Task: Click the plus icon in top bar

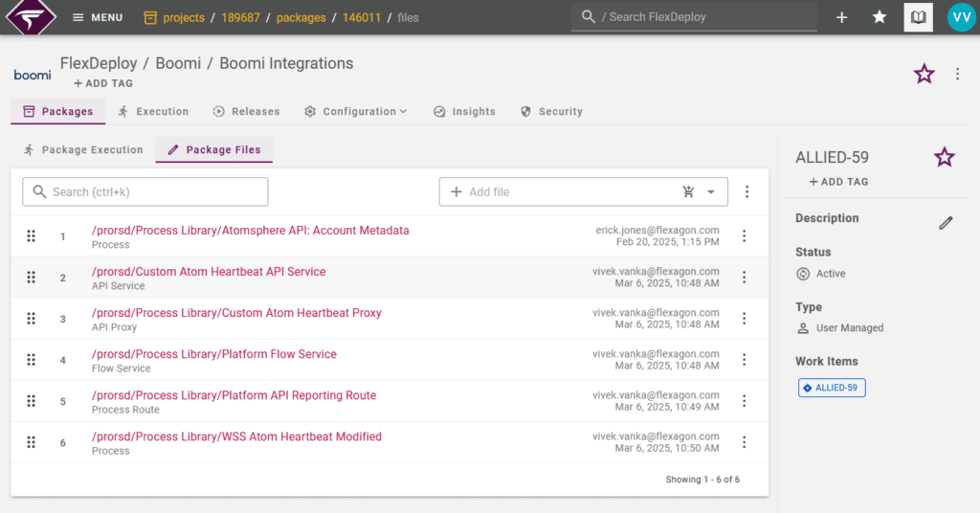Action: click(x=841, y=17)
